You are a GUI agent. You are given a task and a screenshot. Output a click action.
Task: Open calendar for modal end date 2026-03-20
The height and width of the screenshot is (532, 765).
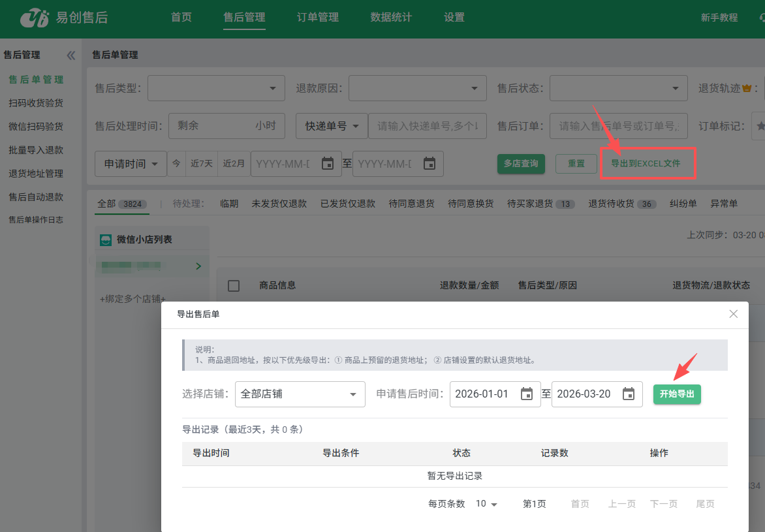pyautogui.click(x=629, y=394)
